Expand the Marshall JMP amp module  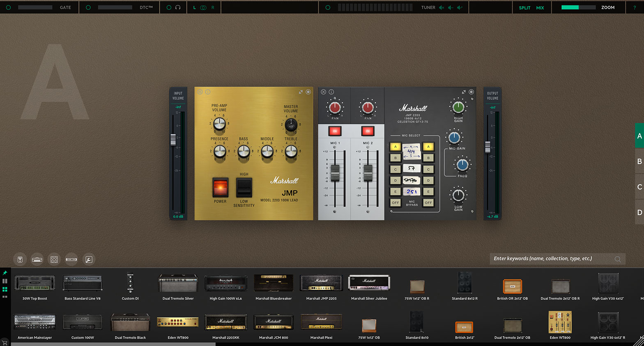301,92
